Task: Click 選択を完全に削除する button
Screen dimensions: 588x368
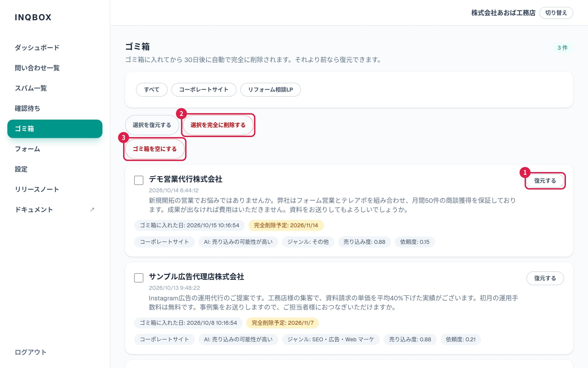Action: tap(218, 125)
